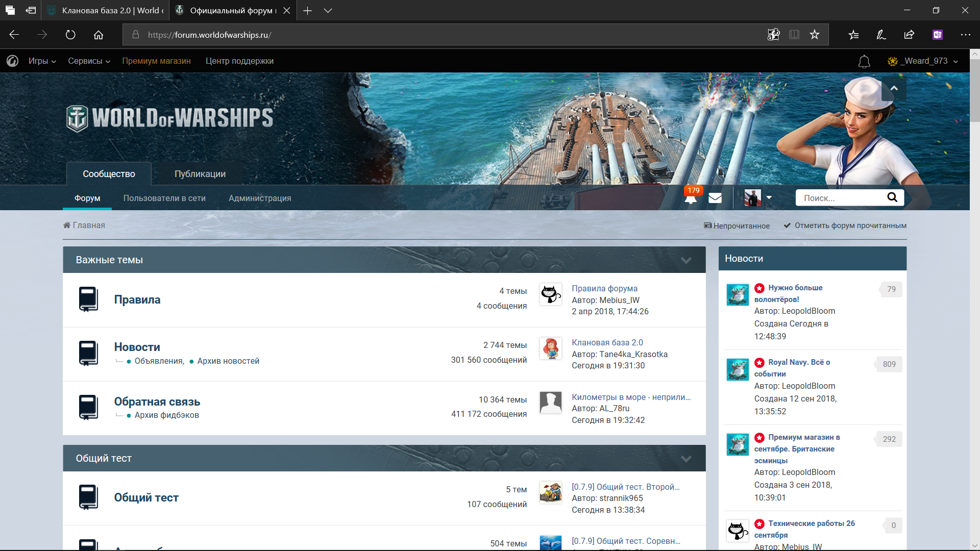The width and height of the screenshot is (980, 551).
Task: Reload the forum page
Action: point(70,35)
